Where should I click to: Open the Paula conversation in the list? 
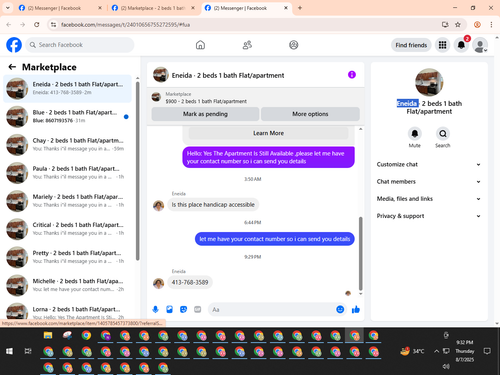pos(67,173)
